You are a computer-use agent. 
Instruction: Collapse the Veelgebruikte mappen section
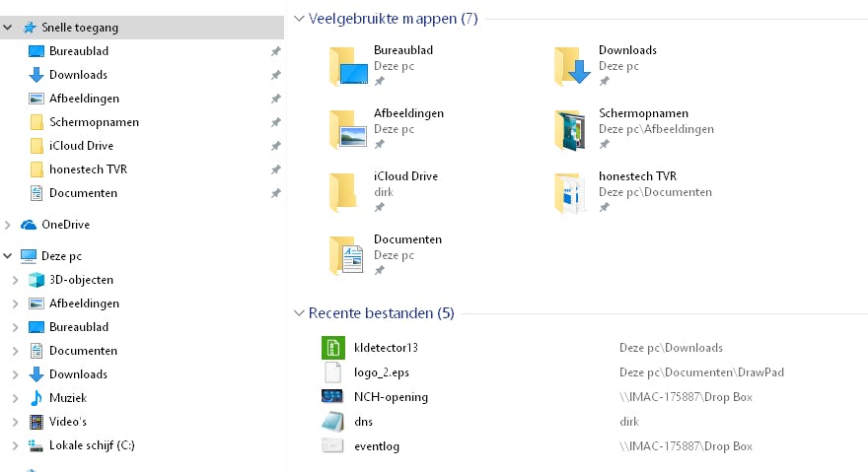(x=299, y=19)
